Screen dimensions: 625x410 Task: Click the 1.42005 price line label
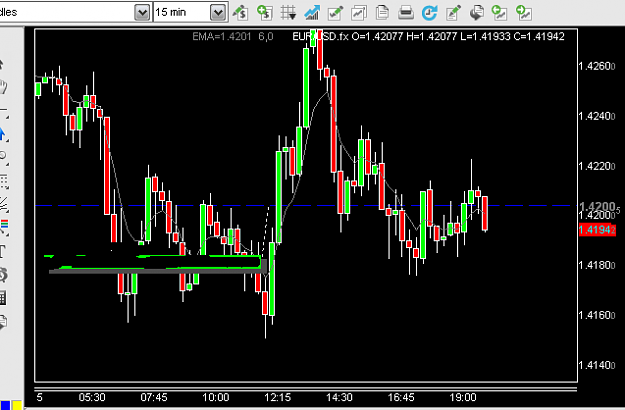tap(599, 207)
